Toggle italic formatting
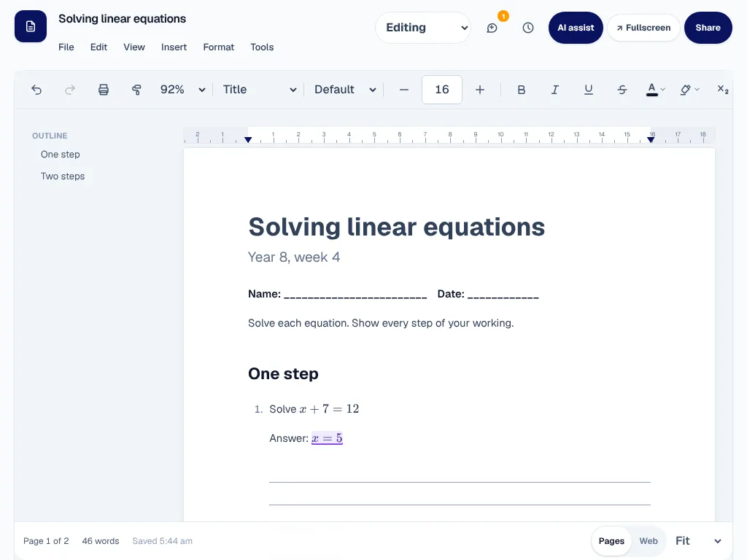 click(555, 90)
